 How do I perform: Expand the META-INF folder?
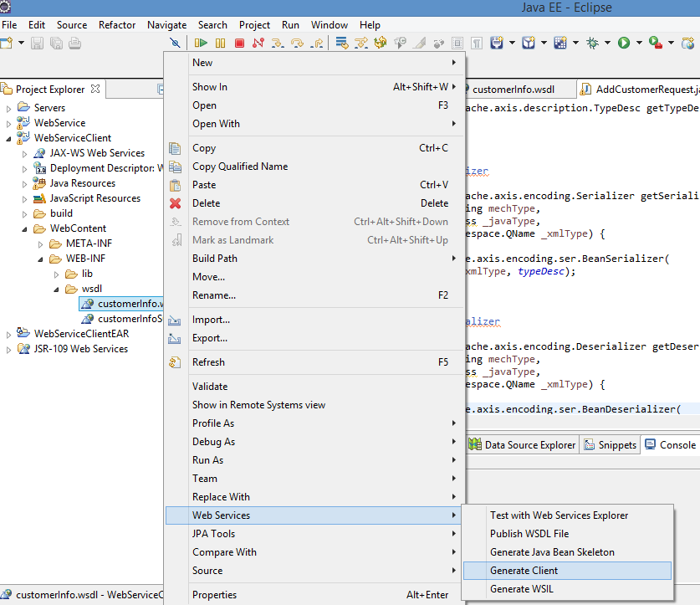point(41,244)
